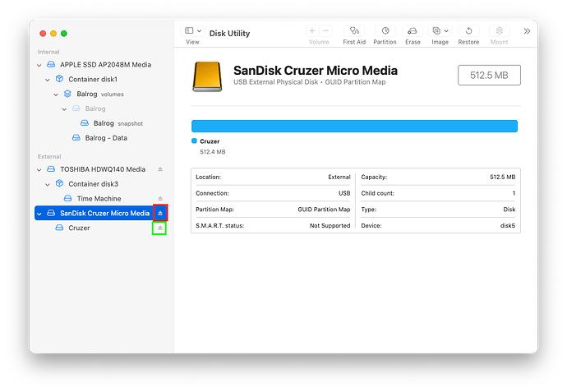Open the View sidebar dropdown
This screenshot has width=567, height=392.
click(x=193, y=30)
